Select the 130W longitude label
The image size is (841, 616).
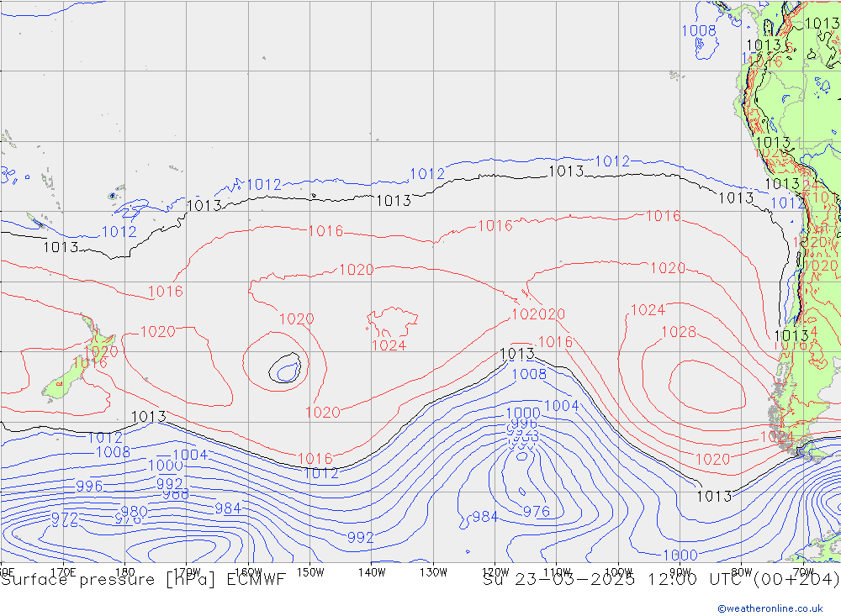point(433,572)
